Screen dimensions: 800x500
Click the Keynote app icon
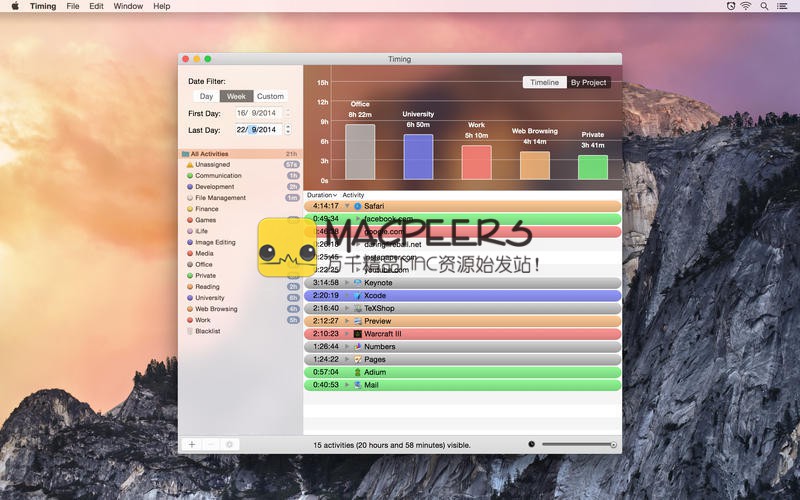click(x=358, y=283)
